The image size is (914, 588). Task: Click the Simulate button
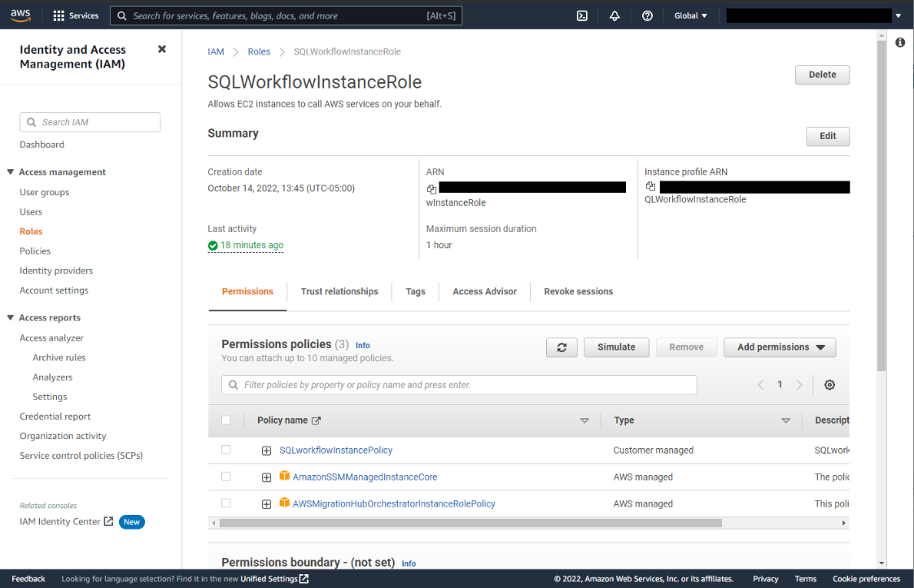(x=616, y=347)
